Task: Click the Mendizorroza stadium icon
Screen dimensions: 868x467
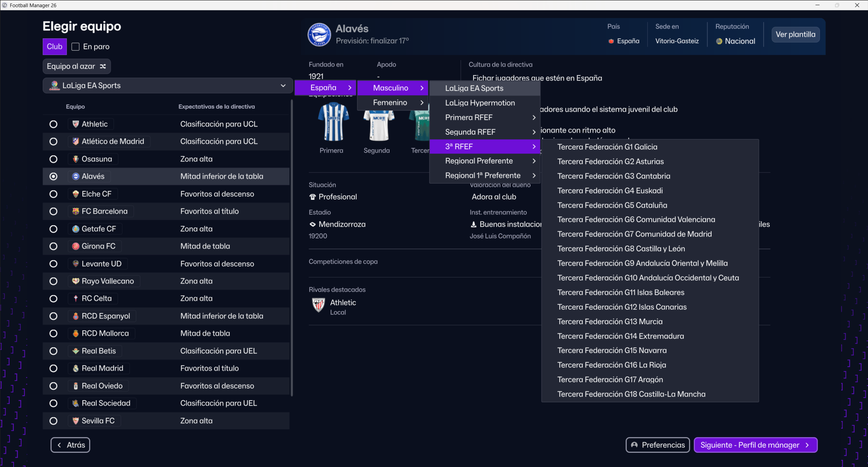Action: point(313,224)
